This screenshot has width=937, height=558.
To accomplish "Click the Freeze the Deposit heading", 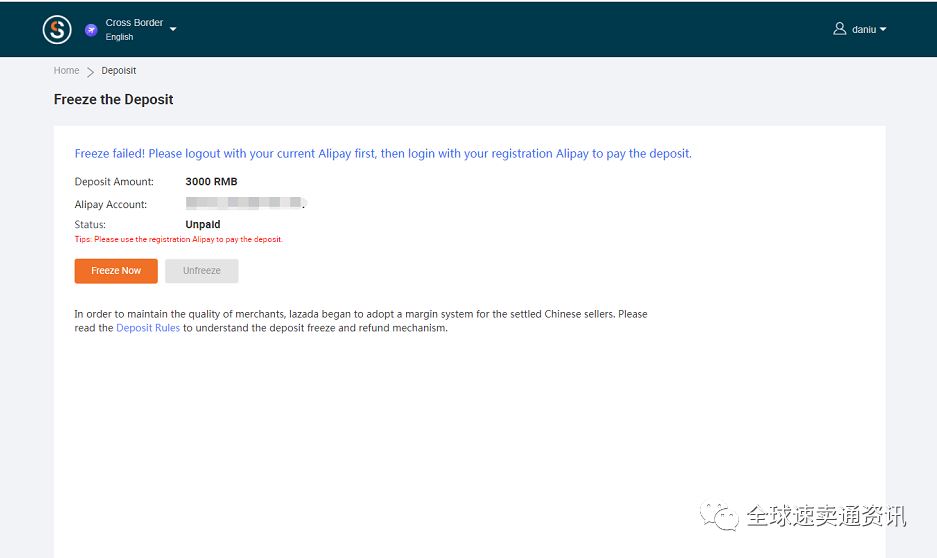I will pos(114,99).
